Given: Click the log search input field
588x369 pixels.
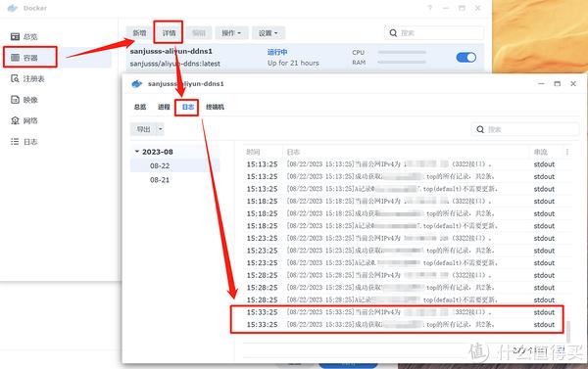Looking at the screenshot, I should [525, 129].
